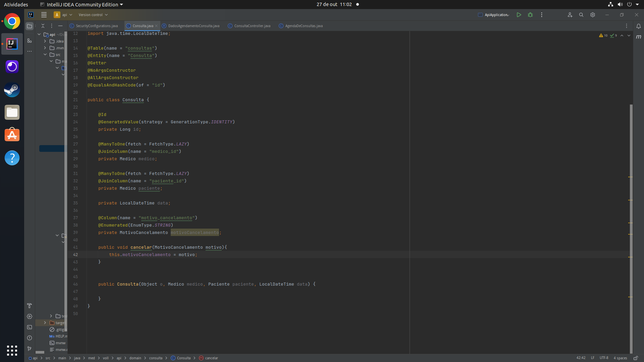Image resolution: width=644 pixels, height=362 pixels.
Task: Open Steam from the dock
Action: tap(12, 90)
